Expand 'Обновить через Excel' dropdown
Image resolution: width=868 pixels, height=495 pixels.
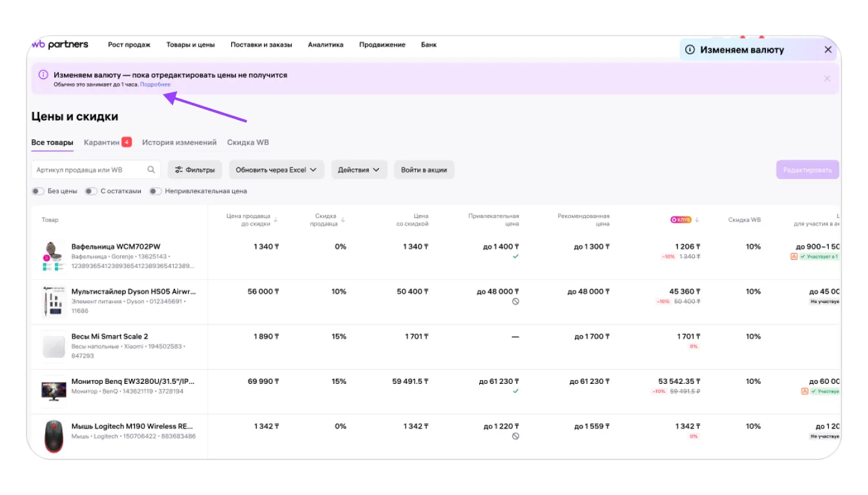(x=276, y=170)
